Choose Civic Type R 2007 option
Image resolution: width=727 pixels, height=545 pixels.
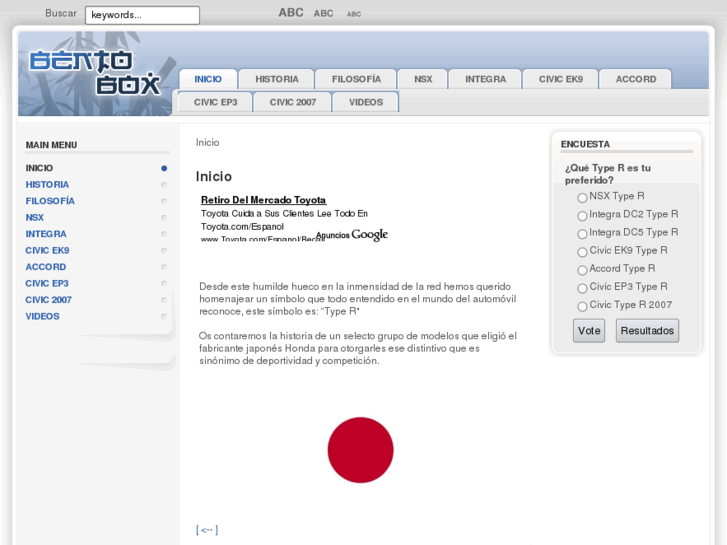[x=582, y=307]
